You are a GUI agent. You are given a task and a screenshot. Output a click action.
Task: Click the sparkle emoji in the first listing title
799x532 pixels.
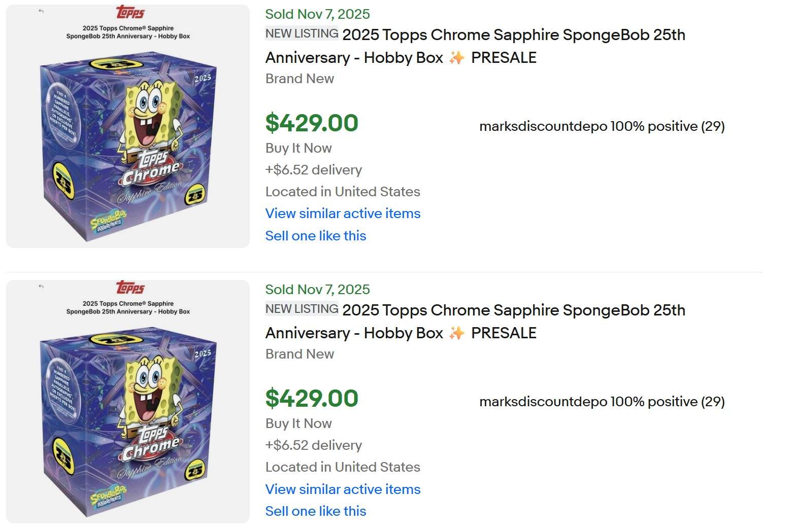(457, 57)
